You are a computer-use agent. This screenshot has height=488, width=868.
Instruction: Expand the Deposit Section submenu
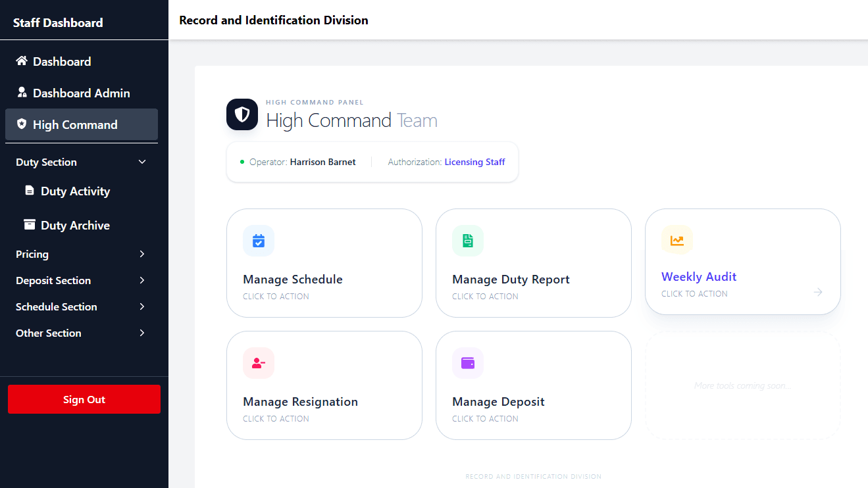pyautogui.click(x=142, y=281)
